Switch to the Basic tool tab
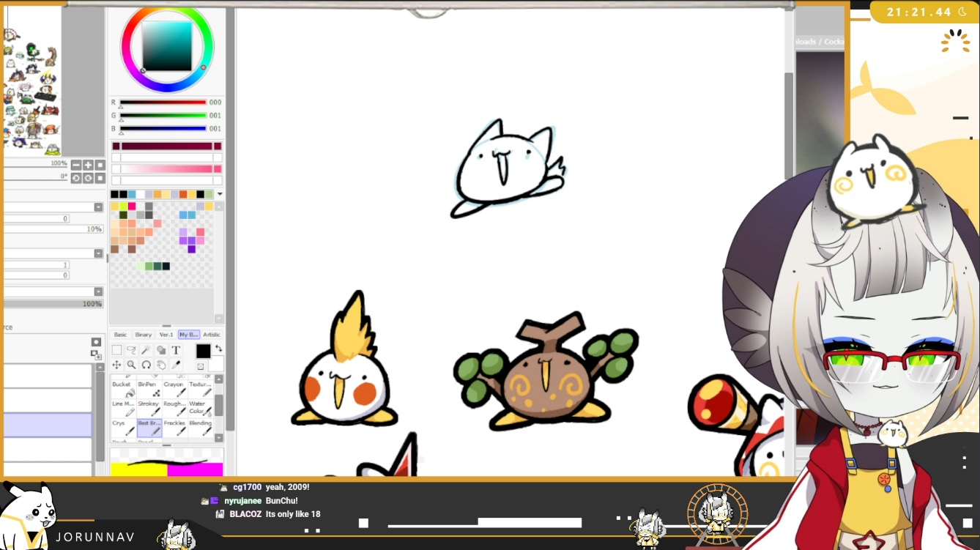Viewport: 980px width, 550px height. tap(120, 335)
